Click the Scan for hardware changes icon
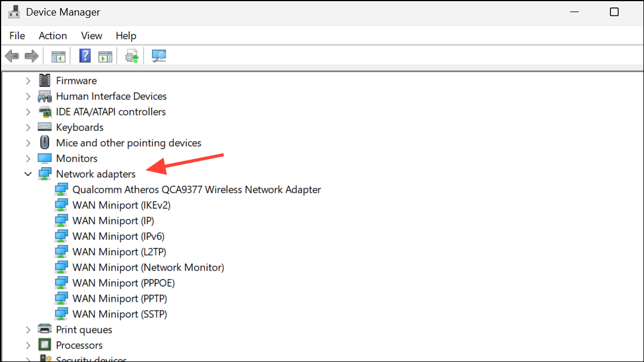The image size is (644, 362). pos(159,56)
